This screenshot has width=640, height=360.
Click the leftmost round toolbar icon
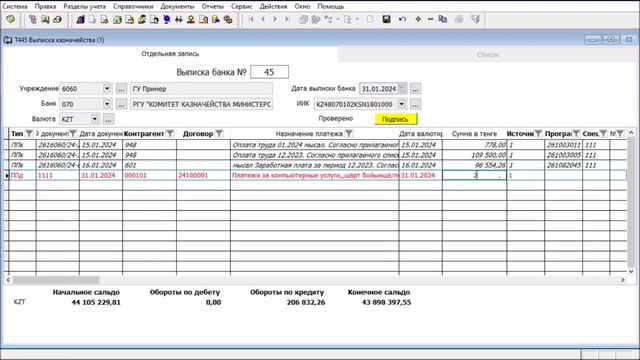click(x=11, y=19)
